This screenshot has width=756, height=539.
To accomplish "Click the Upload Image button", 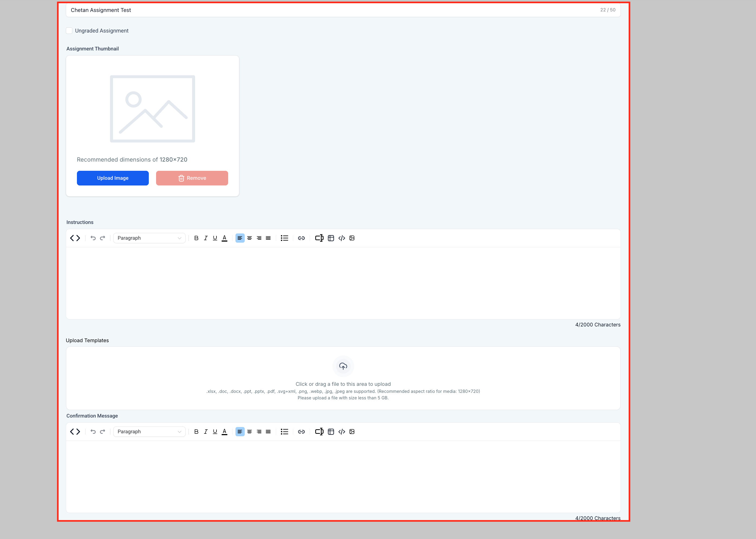I will [113, 178].
